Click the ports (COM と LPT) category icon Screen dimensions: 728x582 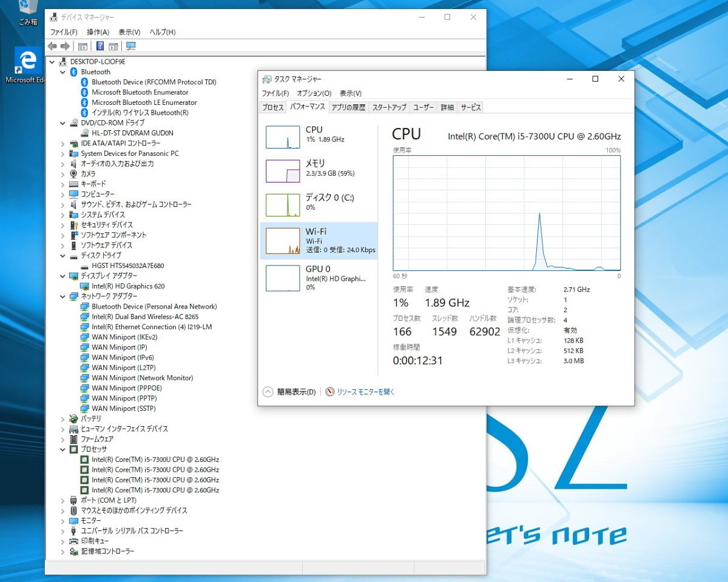74,500
